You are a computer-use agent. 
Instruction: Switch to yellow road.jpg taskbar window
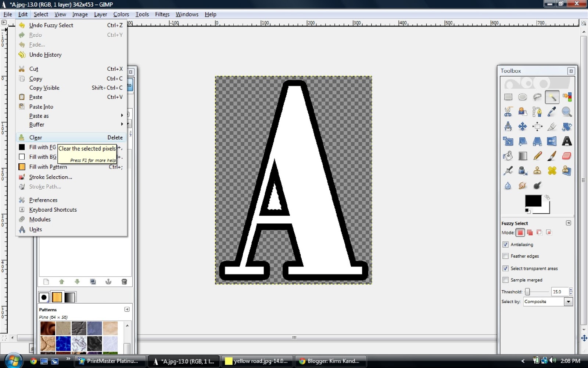coord(258,361)
